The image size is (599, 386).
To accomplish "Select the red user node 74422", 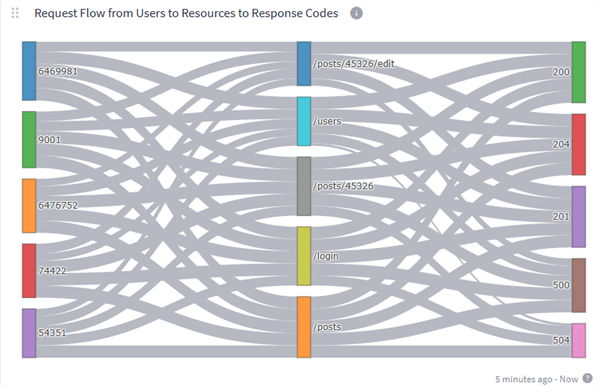I will click(x=29, y=271).
